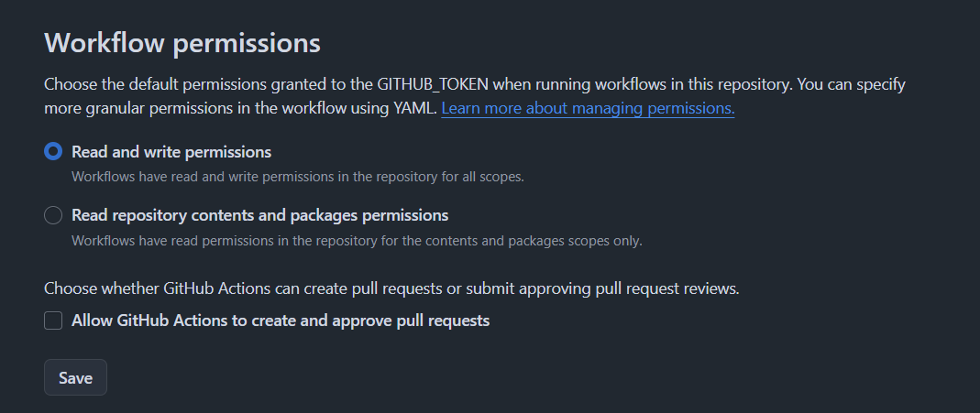Click the "Read and write permissions" label text
980x413 pixels.
pyautogui.click(x=171, y=152)
